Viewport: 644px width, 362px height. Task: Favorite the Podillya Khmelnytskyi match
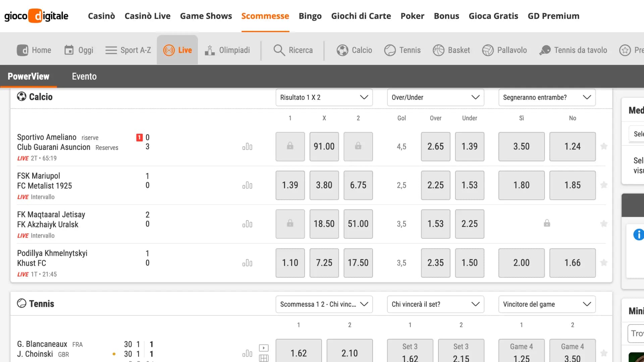click(604, 263)
